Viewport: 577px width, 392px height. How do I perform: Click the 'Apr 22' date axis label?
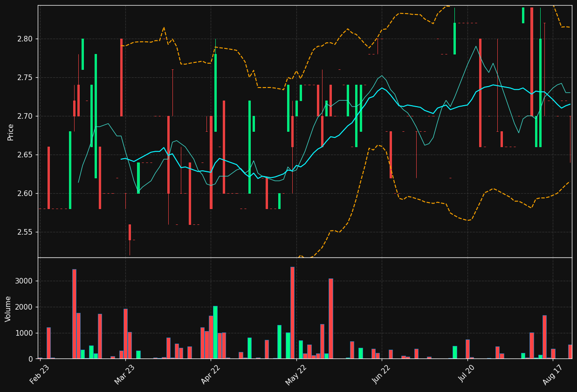(210, 374)
